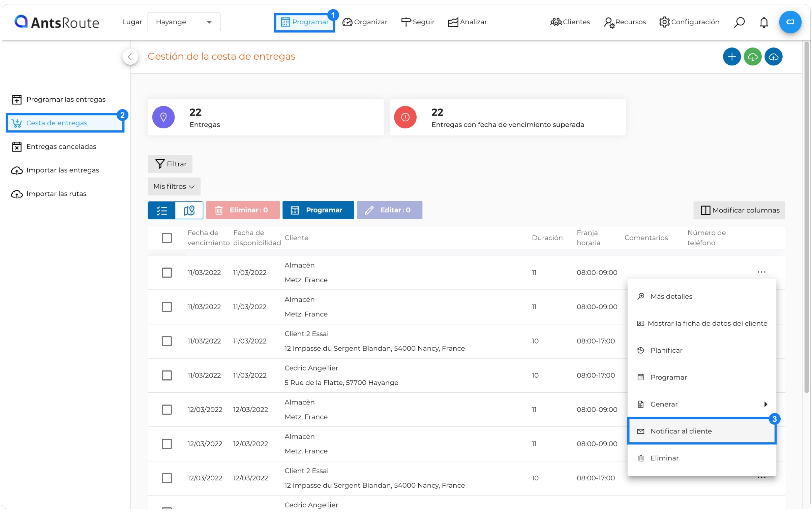Open the search magnifier icon
The image size is (812, 513).
[739, 22]
